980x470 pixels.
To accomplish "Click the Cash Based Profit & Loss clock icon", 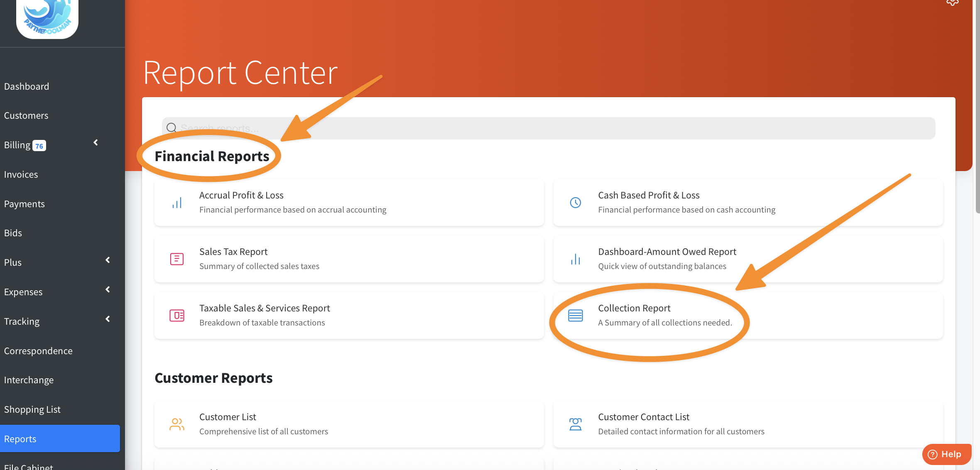I will [576, 203].
